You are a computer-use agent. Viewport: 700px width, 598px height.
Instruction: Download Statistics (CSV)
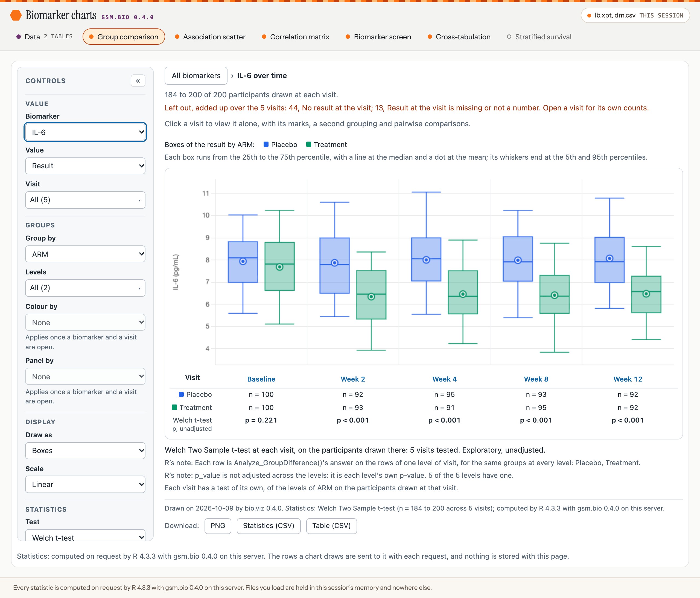(269, 526)
